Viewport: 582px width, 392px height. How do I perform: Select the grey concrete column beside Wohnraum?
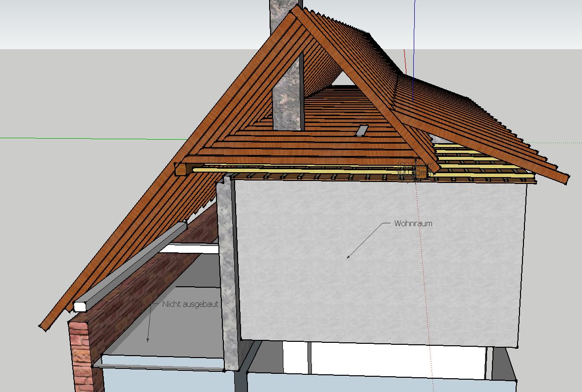(228, 275)
